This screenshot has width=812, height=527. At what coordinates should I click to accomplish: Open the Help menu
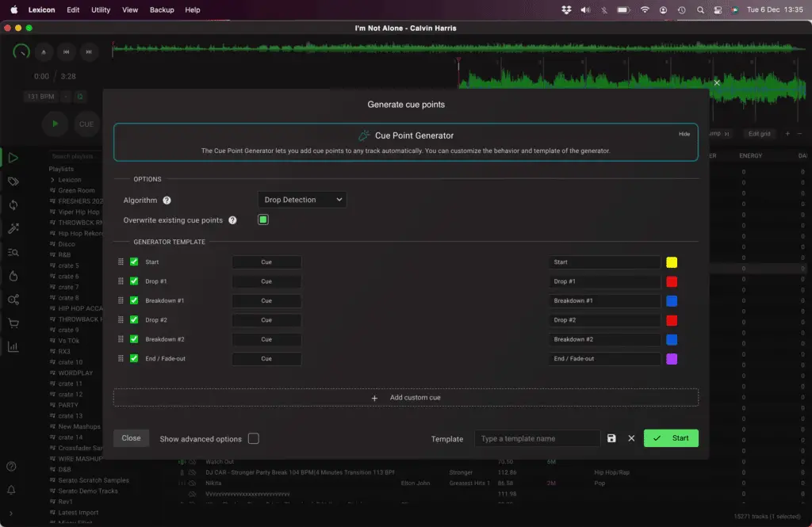(192, 10)
